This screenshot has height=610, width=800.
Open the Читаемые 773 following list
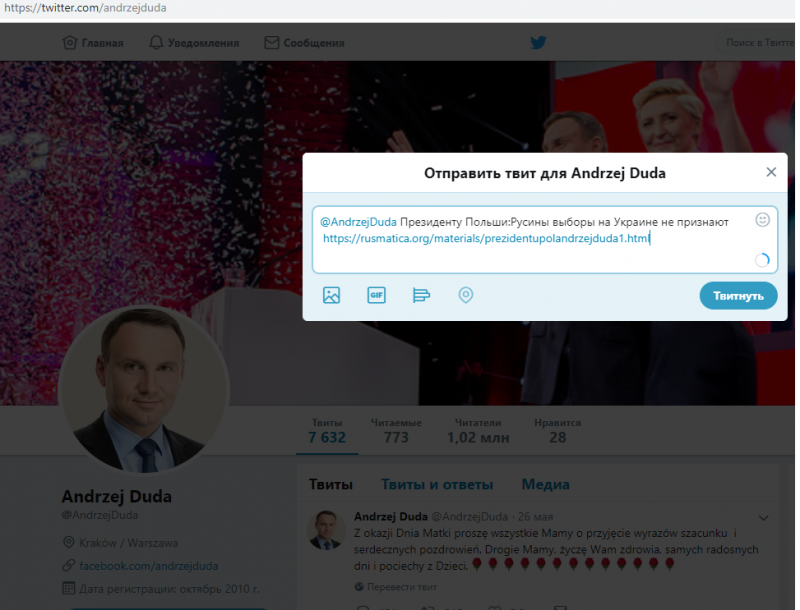point(396,431)
